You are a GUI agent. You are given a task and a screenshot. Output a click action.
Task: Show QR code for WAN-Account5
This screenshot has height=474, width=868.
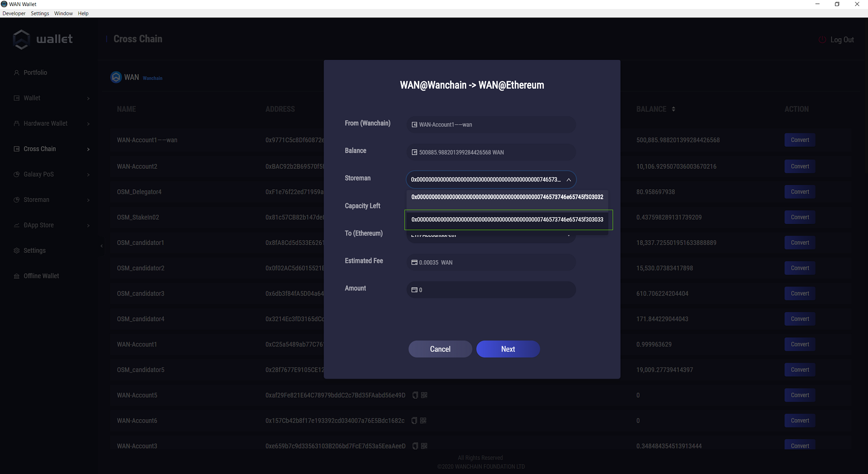pos(424,395)
